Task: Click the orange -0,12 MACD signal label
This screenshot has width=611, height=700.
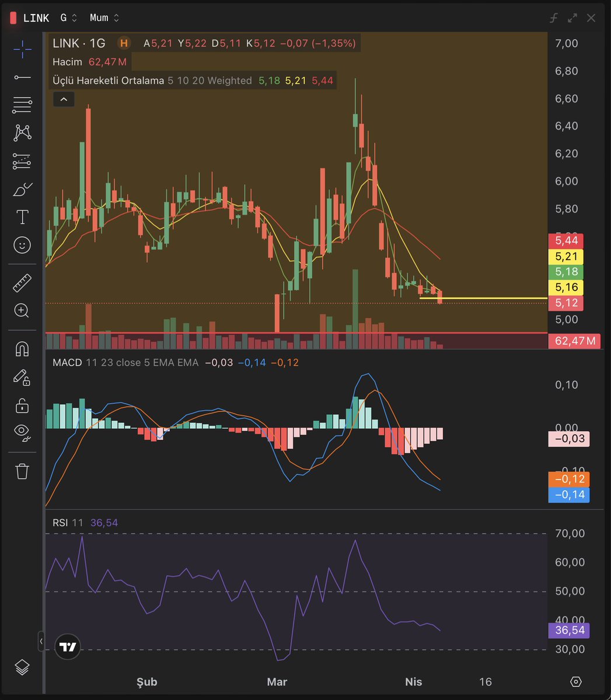Action: 569,479
